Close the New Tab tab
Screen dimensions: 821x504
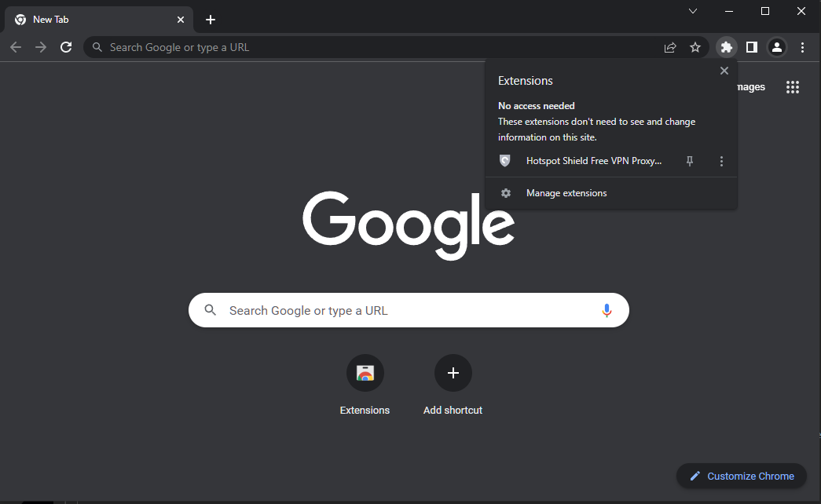pos(181,20)
